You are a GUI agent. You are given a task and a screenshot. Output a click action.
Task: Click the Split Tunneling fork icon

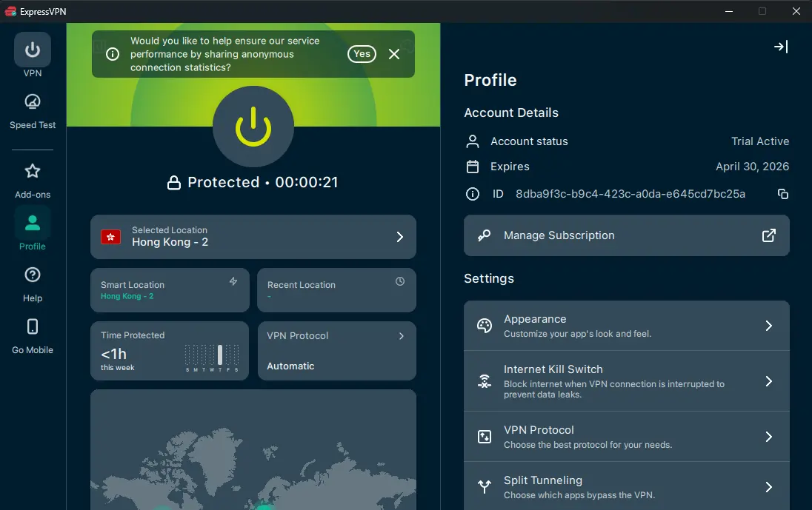click(x=485, y=487)
